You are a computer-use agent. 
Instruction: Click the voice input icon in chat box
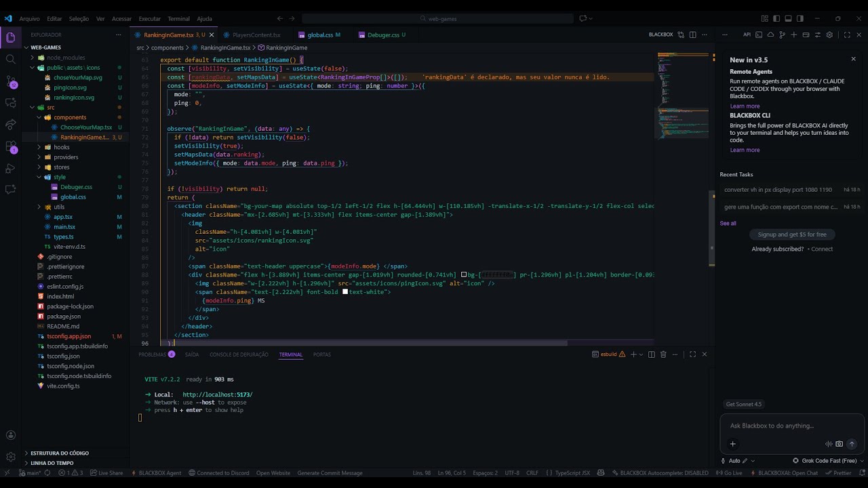click(829, 444)
